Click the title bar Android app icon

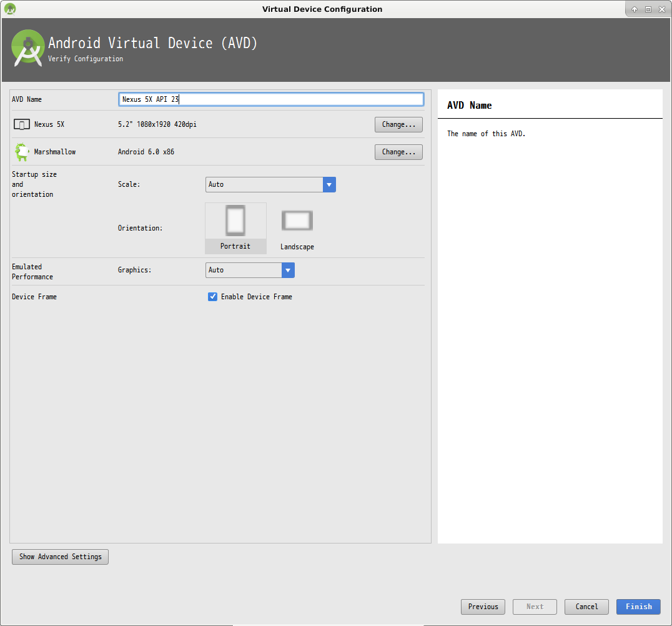click(x=10, y=9)
